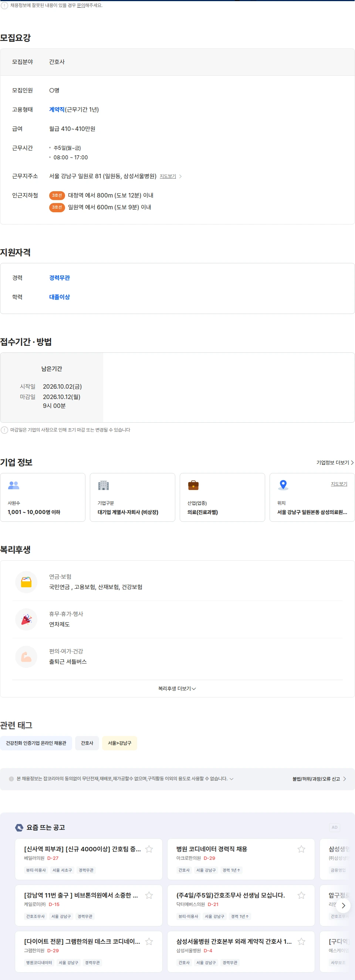Click the 기업구분 building icon

coord(104,485)
